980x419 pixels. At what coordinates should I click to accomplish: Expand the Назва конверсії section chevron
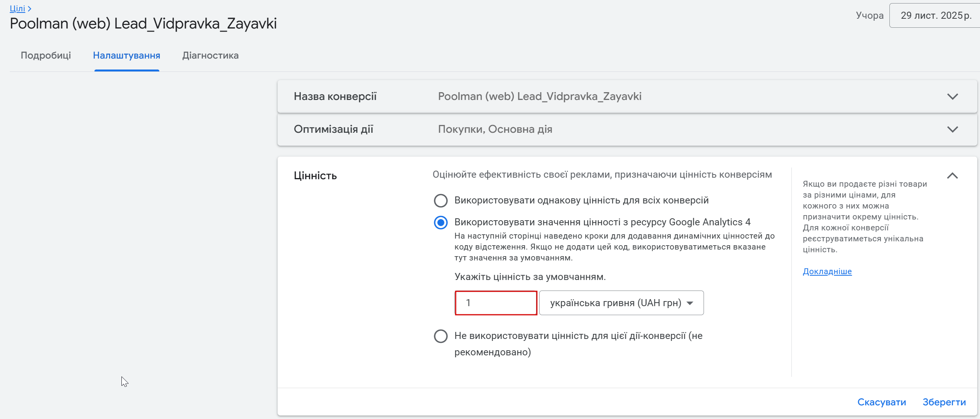point(952,97)
